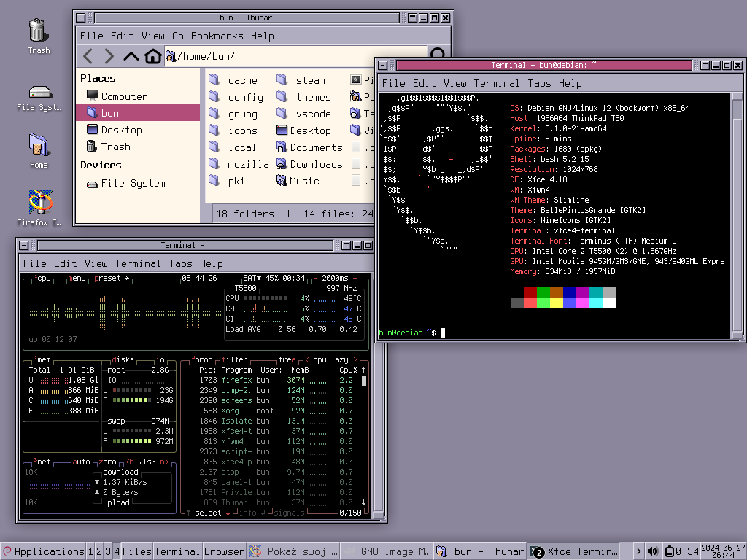Go to parent folder with up arrow

click(x=131, y=56)
